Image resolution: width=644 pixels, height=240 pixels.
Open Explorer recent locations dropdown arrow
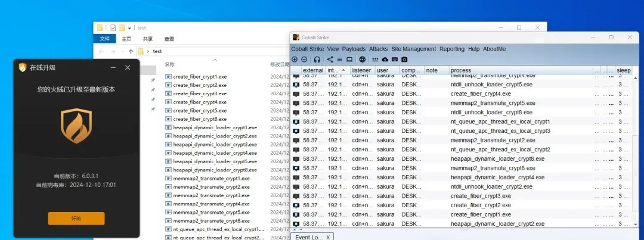(122, 52)
